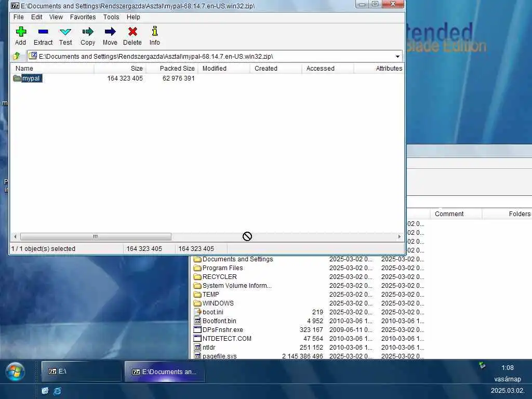Click the boot.ini file icon
This screenshot has width=532, height=399.
pos(197,312)
